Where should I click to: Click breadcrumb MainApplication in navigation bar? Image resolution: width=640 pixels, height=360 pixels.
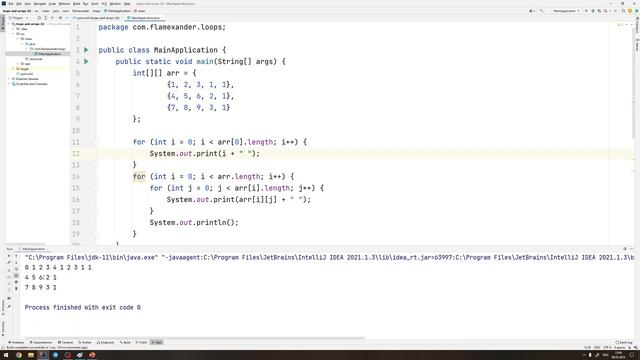(118, 11)
